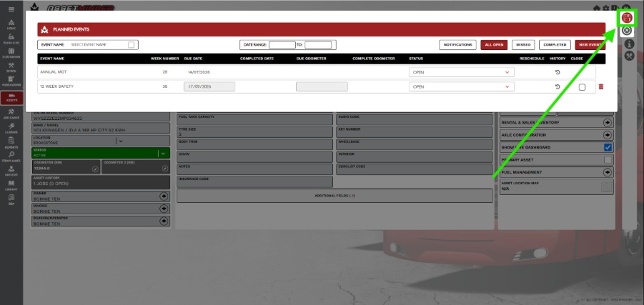Click the date range start field
Image resolution: width=644 pixels, height=305 pixels.
282,45
